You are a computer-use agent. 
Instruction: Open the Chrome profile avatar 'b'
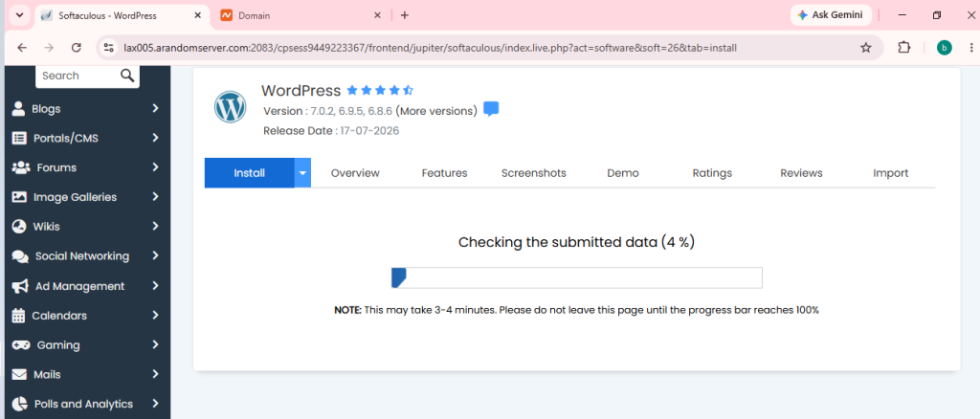(x=945, y=48)
